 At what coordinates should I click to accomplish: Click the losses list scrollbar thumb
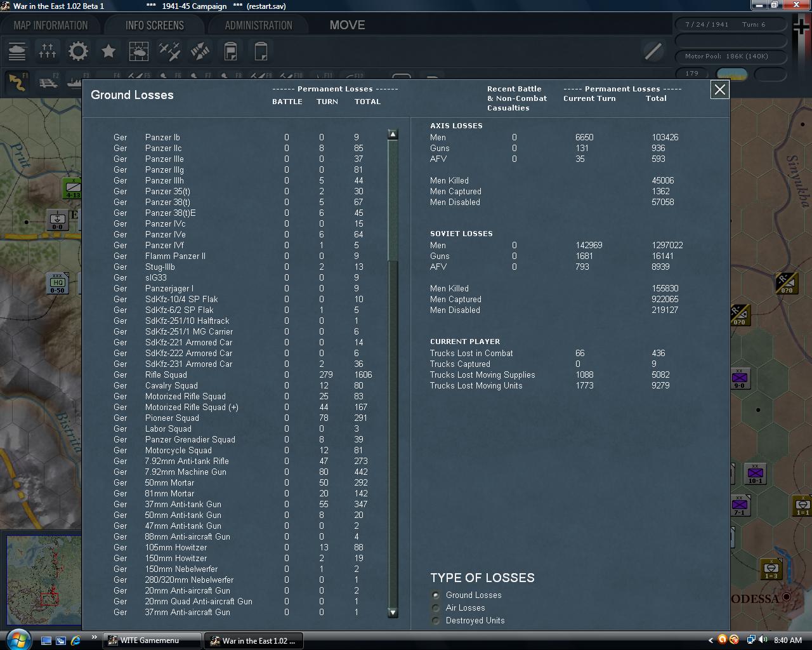(x=393, y=200)
